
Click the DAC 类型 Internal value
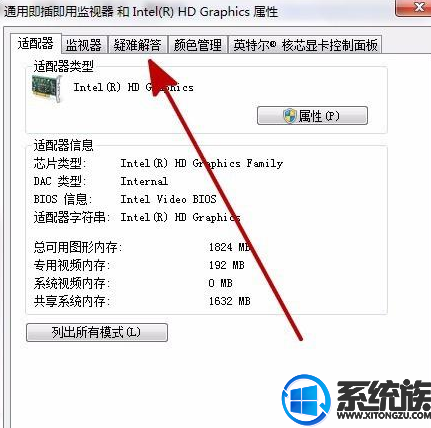click(144, 181)
